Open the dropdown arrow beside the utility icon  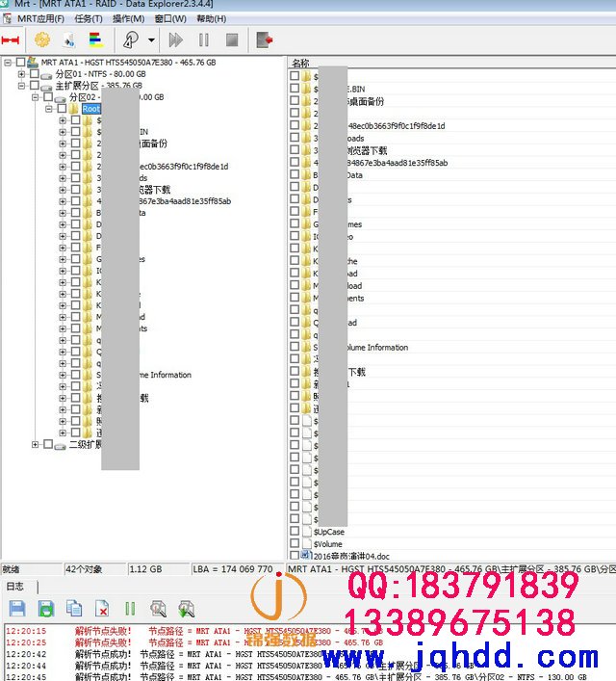point(151,39)
